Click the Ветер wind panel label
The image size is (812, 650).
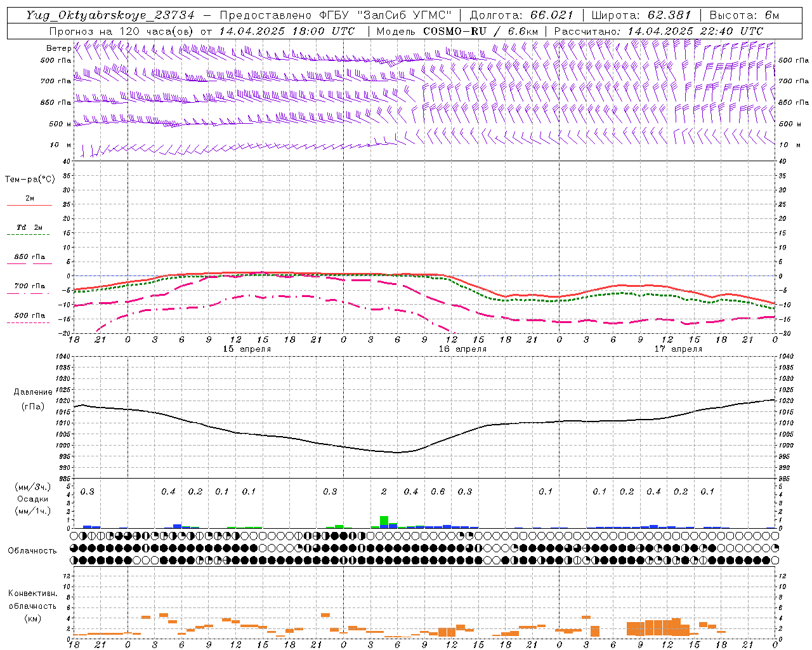(x=58, y=48)
